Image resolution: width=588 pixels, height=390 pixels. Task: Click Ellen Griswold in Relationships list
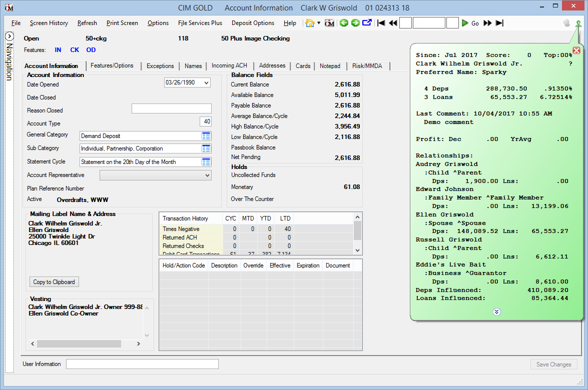(444, 214)
